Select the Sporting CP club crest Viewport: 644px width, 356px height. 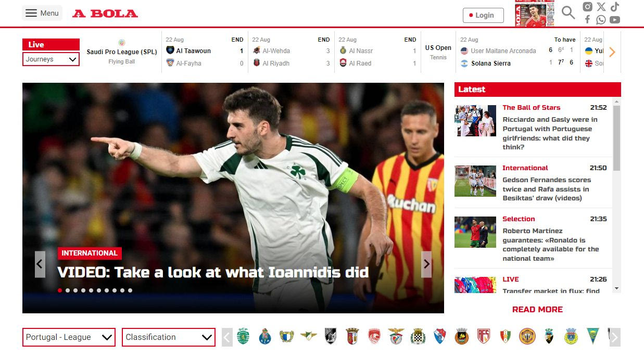243,337
